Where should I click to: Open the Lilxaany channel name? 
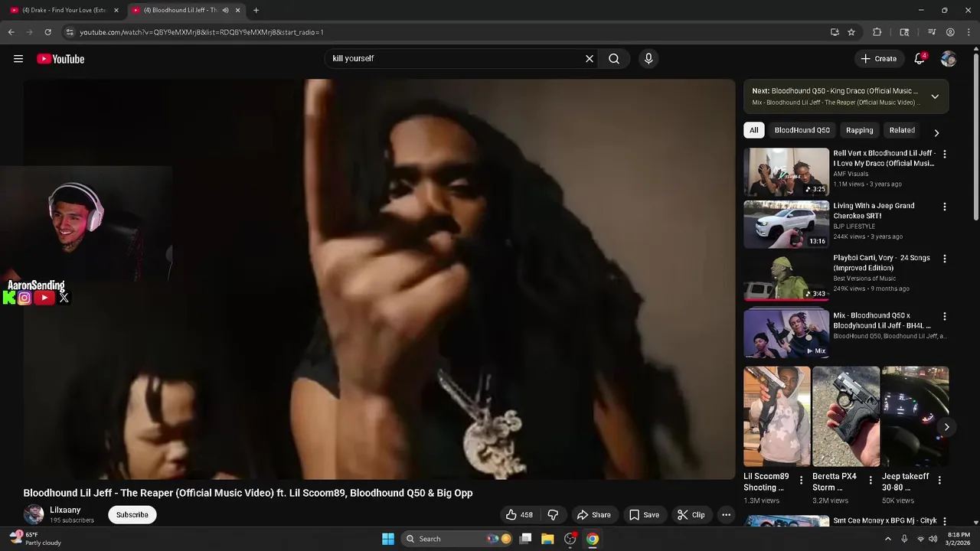click(65, 510)
